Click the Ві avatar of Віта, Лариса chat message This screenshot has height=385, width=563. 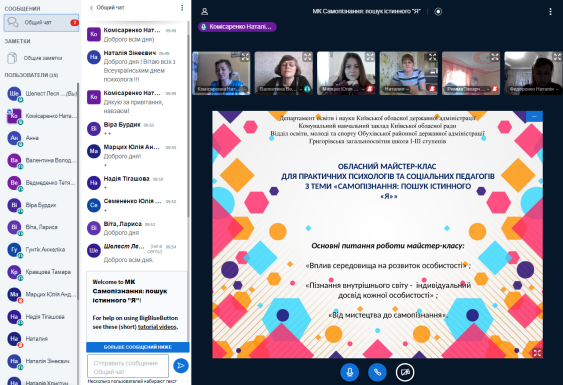pos(94,228)
